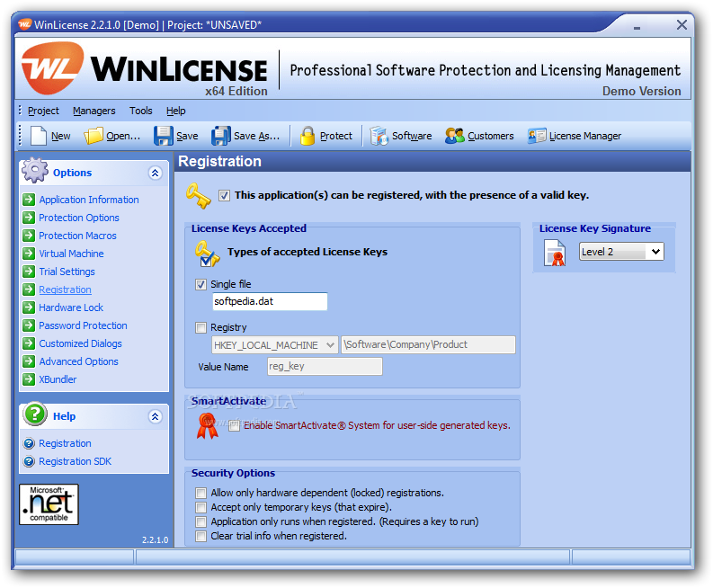
Task: Collapse the Help panel chevron
Action: coord(155,416)
